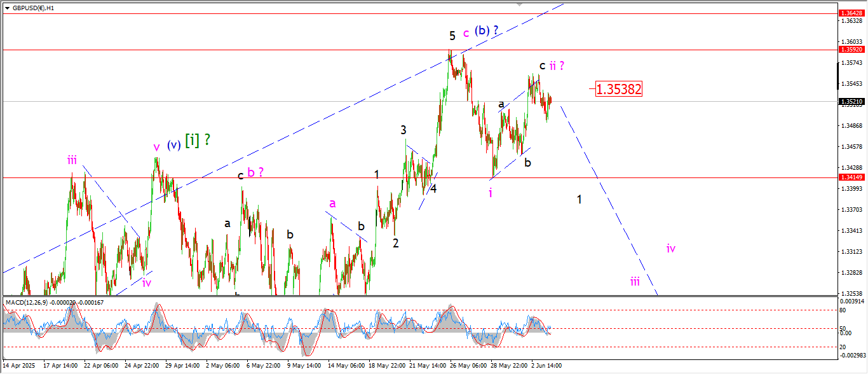Viewport: 868px width, 374px height.
Task: Click the GBPUSD(€),H1 chart title
Action: [x=33, y=8]
